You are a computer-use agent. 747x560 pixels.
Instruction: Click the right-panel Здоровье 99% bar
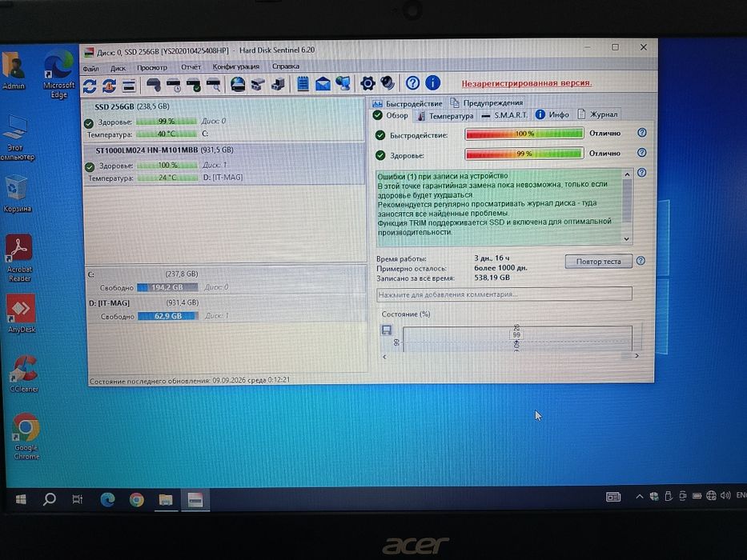(524, 154)
